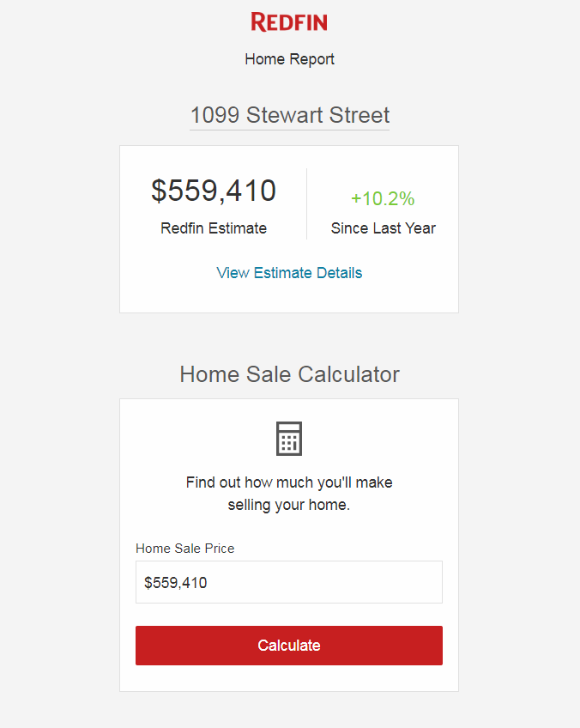Viewport: 580px width, 728px height.
Task: Click the green +10.2% change figure
Action: pyautogui.click(x=383, y=199)
